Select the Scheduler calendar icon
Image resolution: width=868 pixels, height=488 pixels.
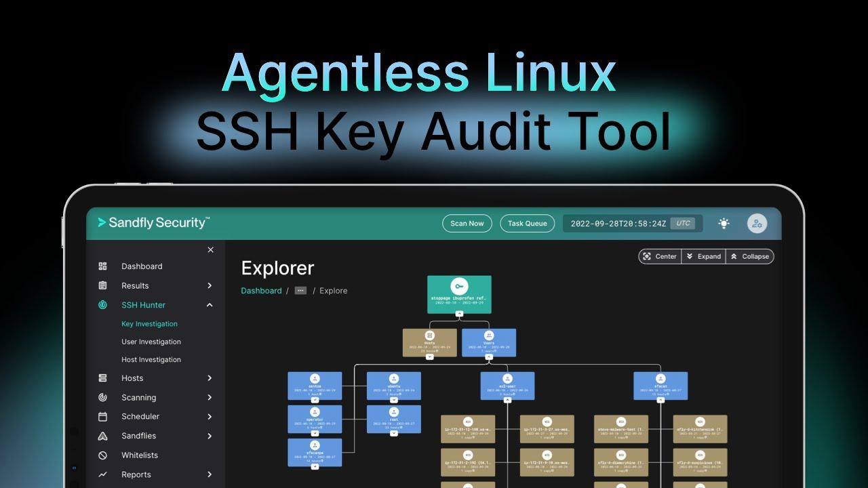(x=103, y=416)
